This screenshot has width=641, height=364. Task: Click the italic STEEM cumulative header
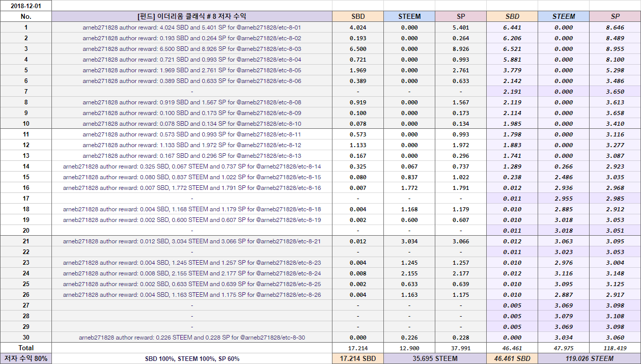click(564, 16)
